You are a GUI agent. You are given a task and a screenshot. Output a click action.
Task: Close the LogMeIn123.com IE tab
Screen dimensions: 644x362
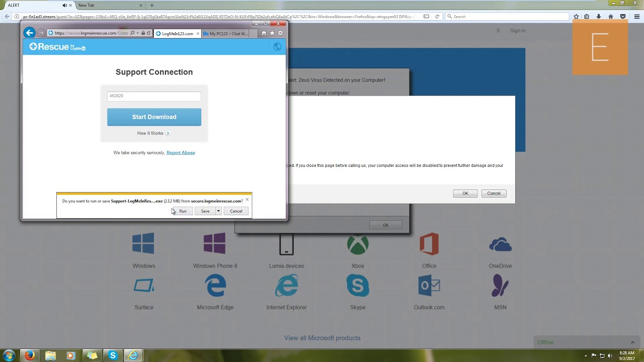(198, 34)
